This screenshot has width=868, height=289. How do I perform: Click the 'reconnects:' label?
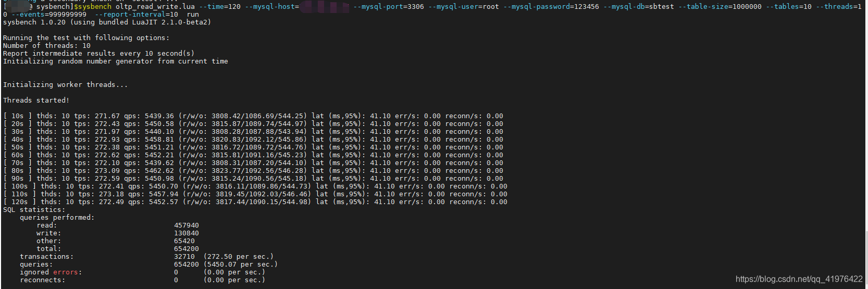pyautogui.click(x=43, y=280)
